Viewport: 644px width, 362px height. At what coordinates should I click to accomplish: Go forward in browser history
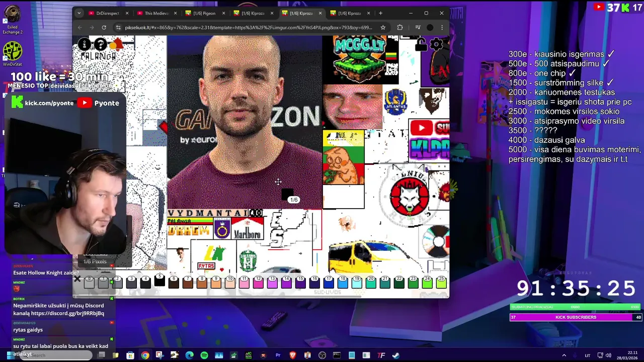[x=92, y=27]
